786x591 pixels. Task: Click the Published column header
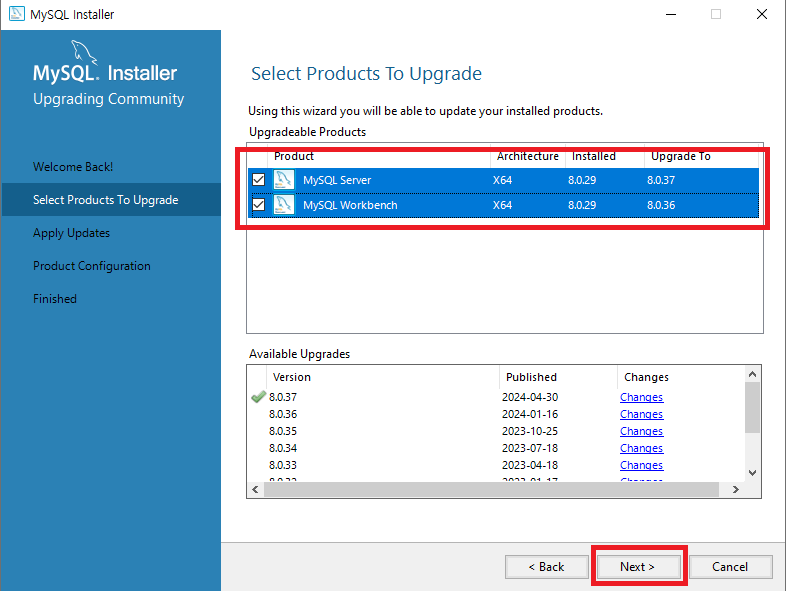(531, 377)
